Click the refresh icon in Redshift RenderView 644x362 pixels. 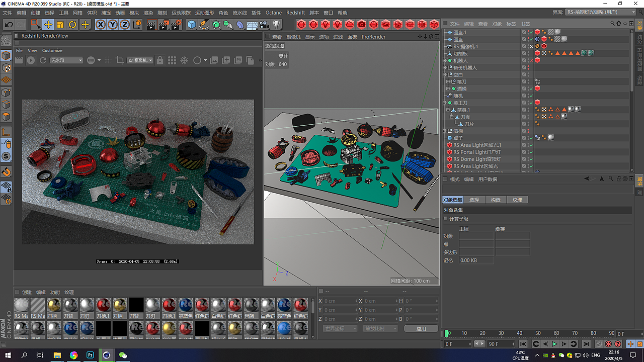coord(42,60)
